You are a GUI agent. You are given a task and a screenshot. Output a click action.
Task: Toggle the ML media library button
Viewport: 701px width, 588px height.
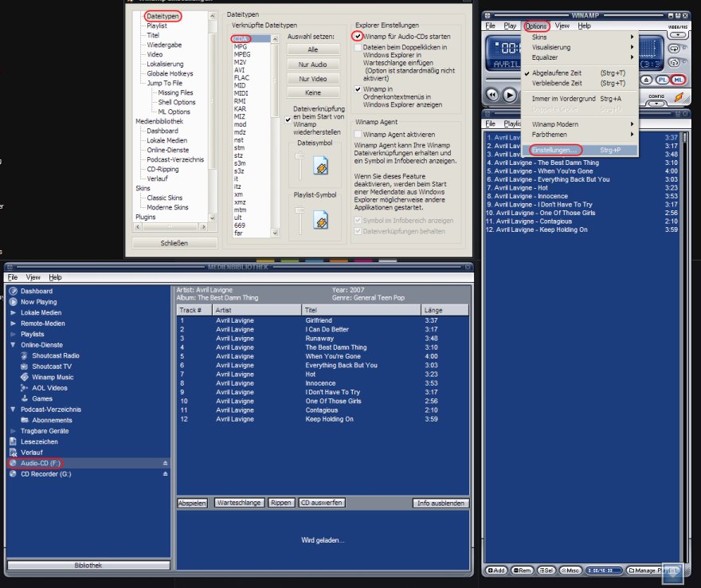click(x=678, y=80)
